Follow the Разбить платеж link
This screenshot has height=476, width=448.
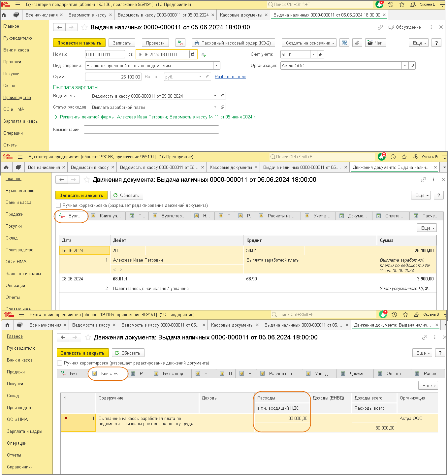(x=230, y=77)
